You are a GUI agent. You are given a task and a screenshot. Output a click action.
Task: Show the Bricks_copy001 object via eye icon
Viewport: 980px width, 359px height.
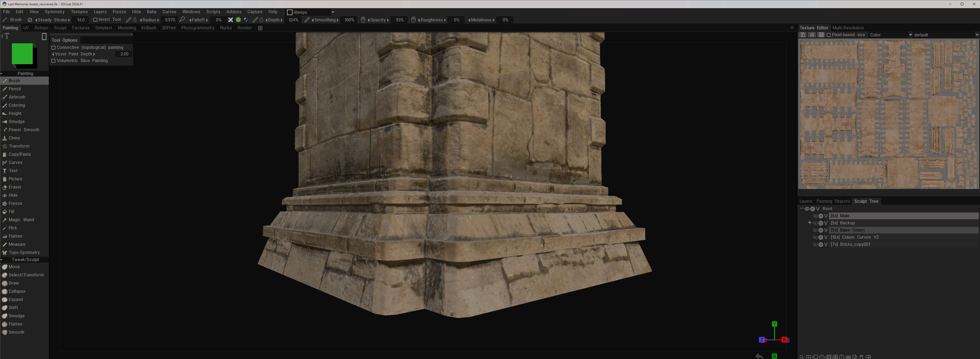[815, 244]
